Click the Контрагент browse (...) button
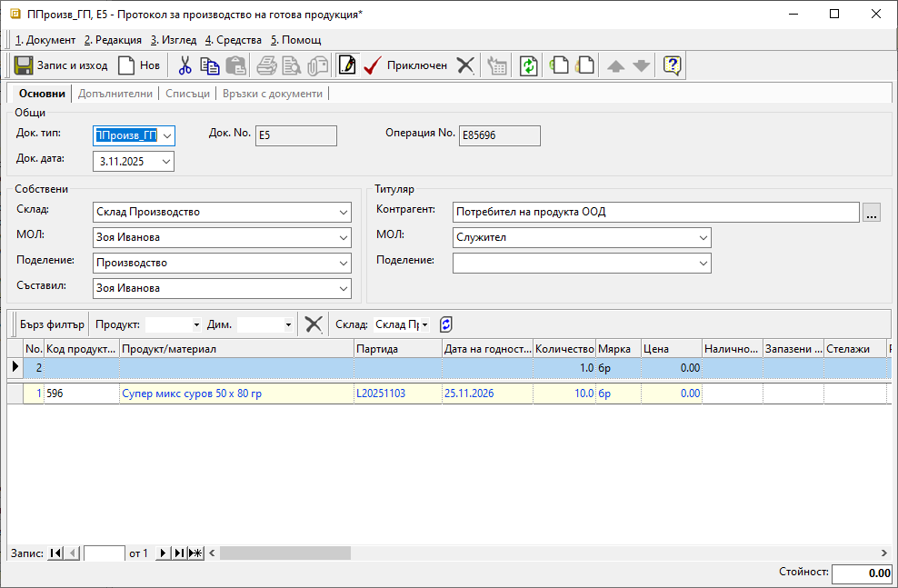The image size is (898, 588). (872, 213)
